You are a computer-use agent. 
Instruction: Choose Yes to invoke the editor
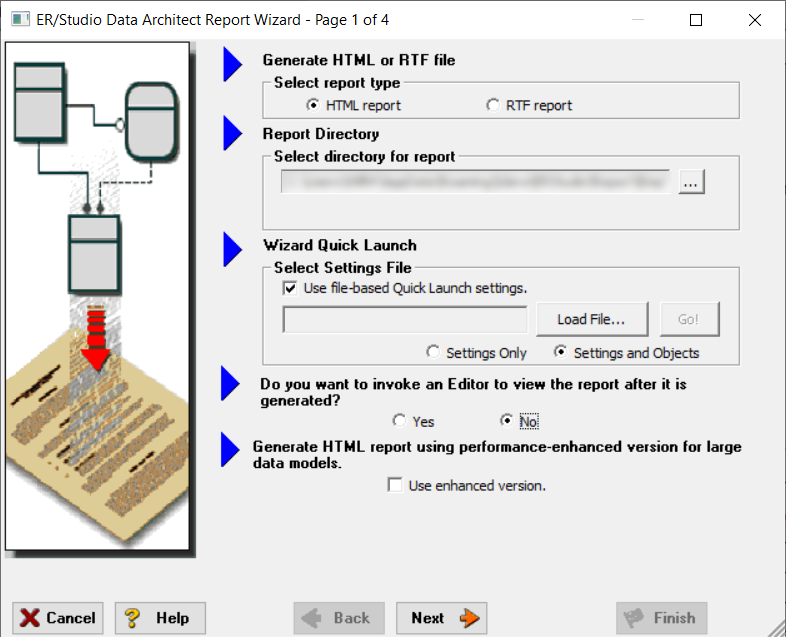(399, 421)
